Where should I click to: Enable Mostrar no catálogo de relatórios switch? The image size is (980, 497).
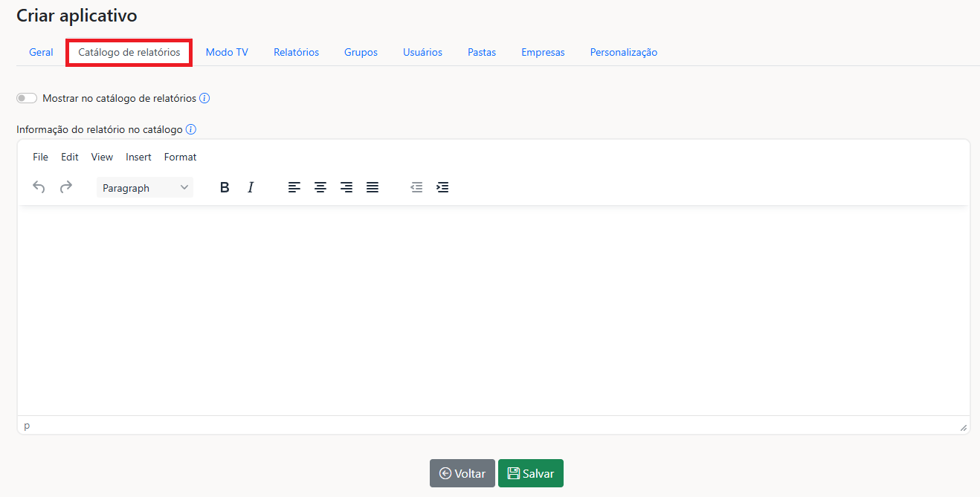pyautogui.click(x=27, y=98)
